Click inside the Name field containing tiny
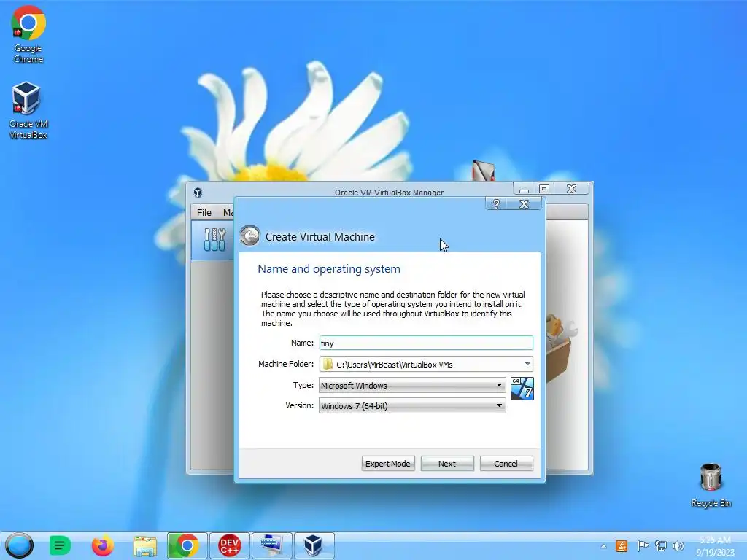 [426, 343]
